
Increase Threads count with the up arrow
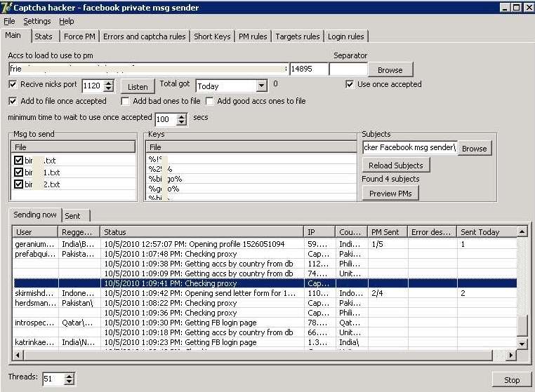tap(69, 376)
